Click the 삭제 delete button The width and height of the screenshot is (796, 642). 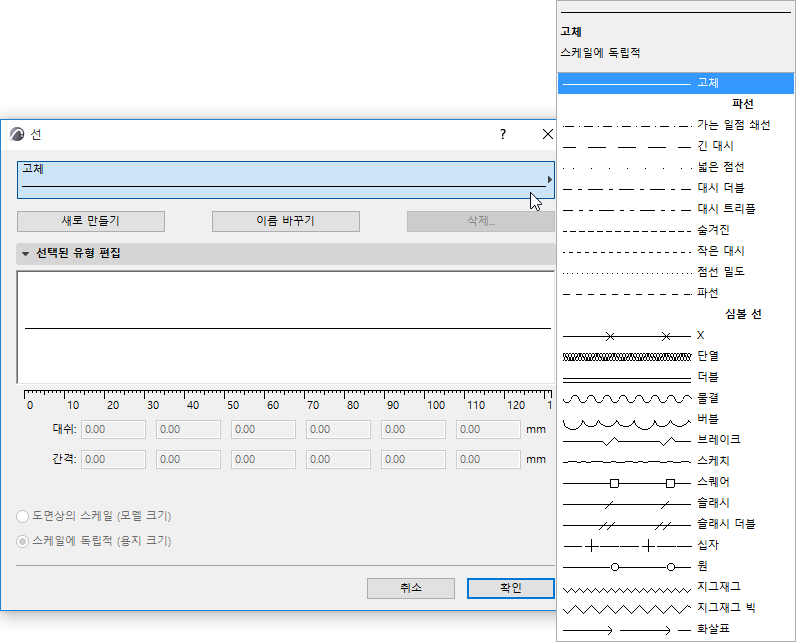481,221
